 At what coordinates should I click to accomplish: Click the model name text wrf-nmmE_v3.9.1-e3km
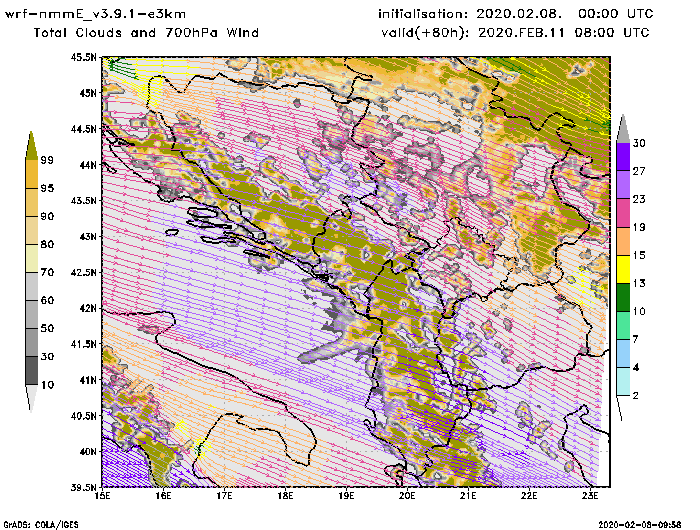[95, 14]
